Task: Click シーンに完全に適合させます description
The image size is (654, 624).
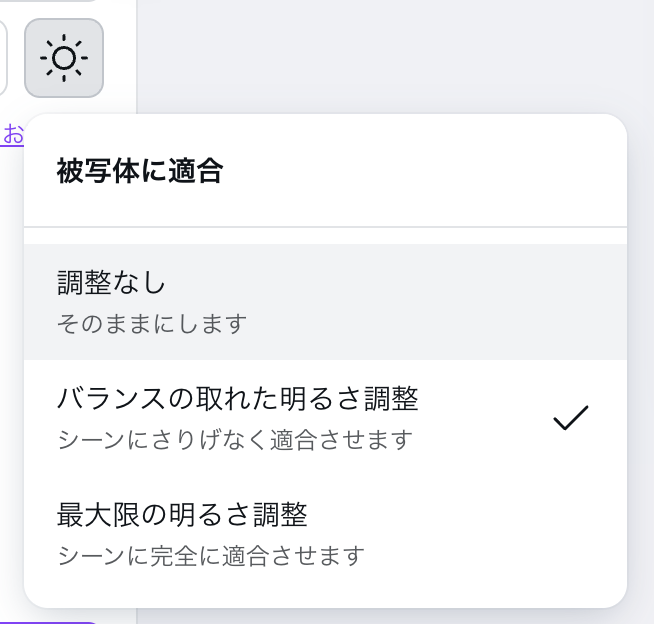Action: tap(211, 555)
